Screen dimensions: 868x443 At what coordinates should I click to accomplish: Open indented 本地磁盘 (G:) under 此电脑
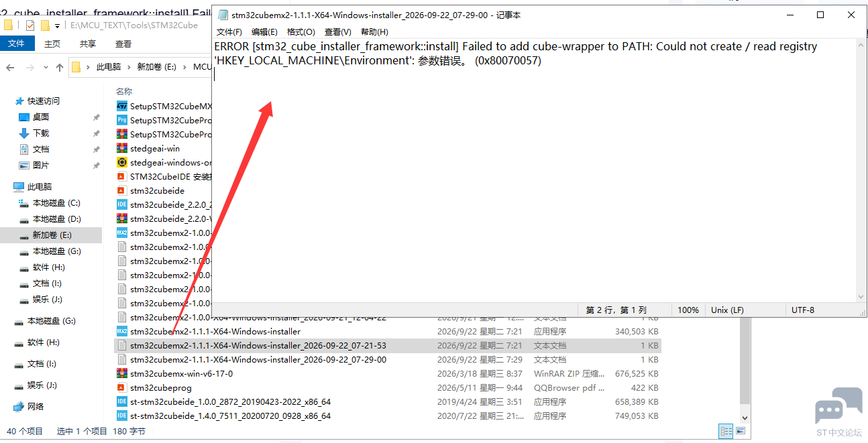56,251
